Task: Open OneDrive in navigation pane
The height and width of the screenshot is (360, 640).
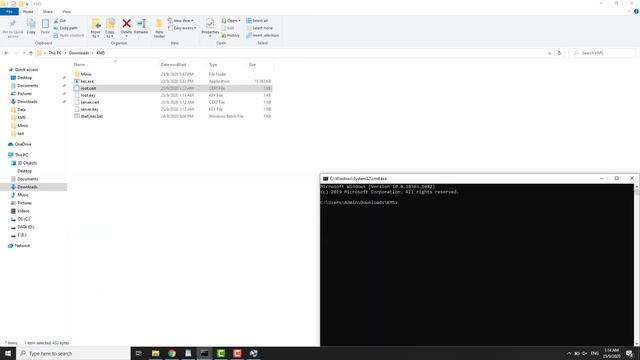Action: point(23,144)
